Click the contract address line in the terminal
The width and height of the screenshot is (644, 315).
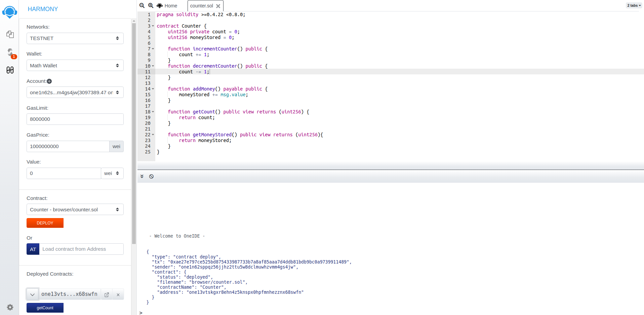point(230,292)
